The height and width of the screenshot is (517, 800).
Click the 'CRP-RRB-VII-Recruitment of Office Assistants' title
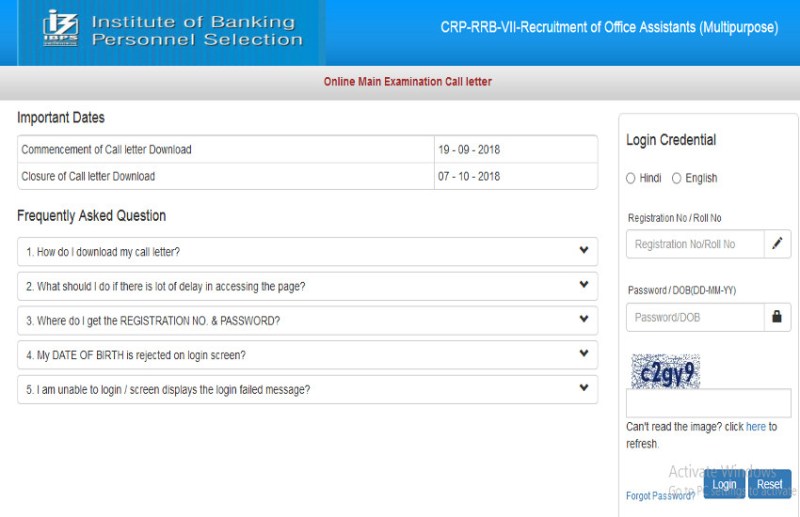point(608,28)
